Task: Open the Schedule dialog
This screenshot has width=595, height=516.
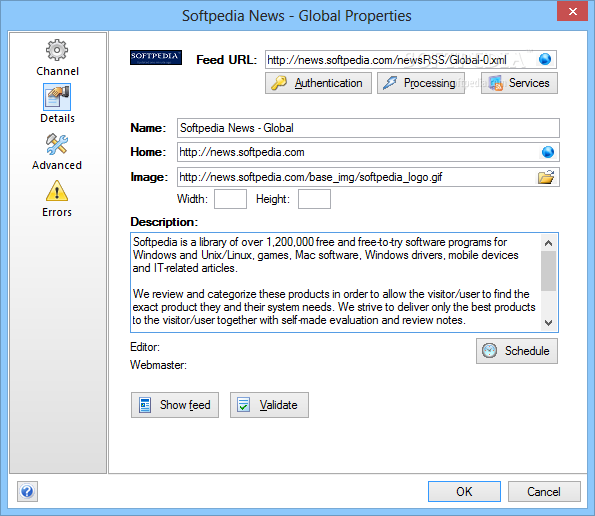Action: (517, 351)
